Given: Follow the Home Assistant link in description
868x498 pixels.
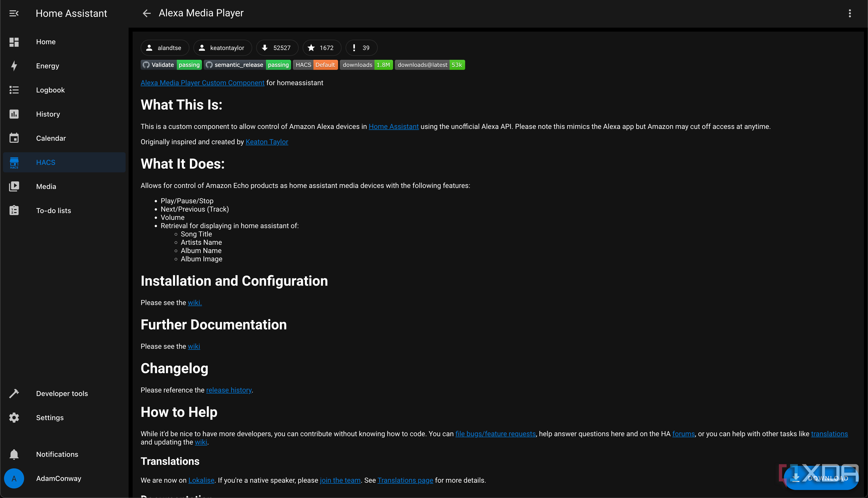Looking at the screenshot, I should [x=394, y=127].
